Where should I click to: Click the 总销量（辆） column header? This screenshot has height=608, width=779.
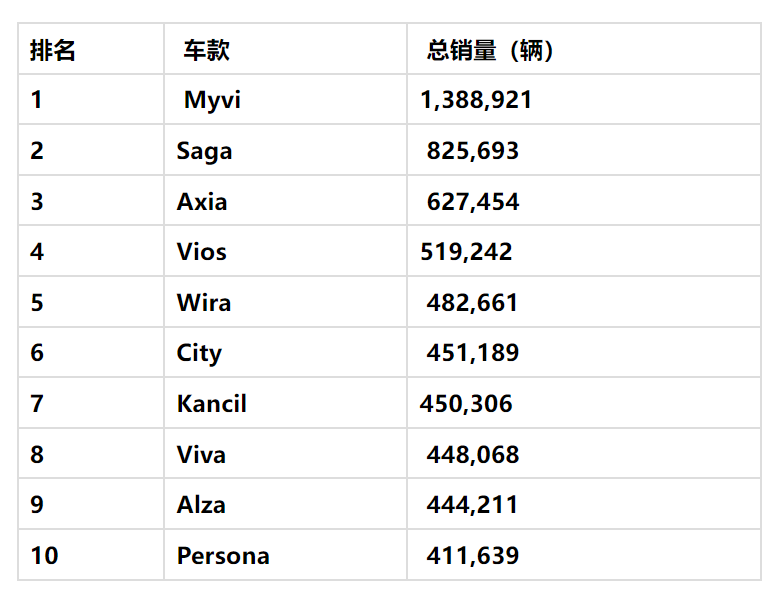click(x=490, y=50)
